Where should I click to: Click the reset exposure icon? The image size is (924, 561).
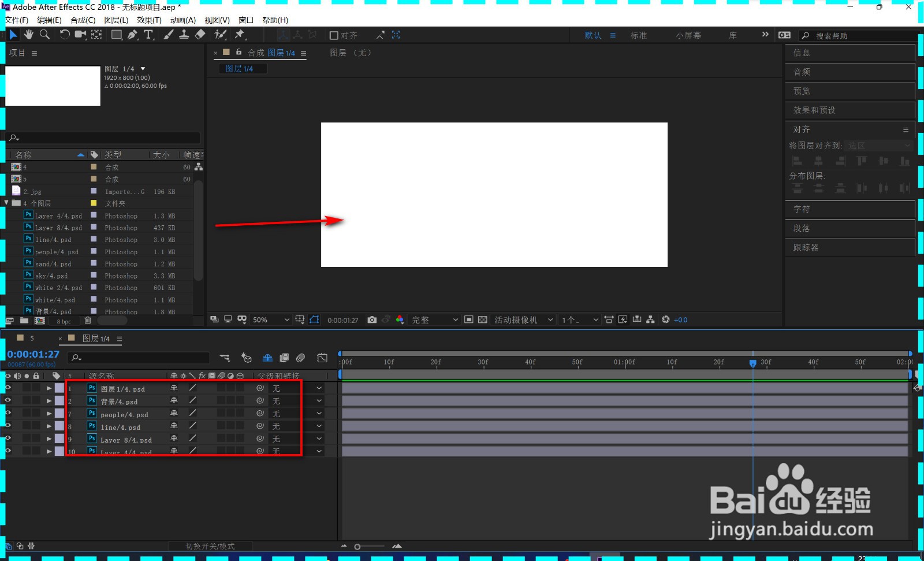[x=666, y=319]
